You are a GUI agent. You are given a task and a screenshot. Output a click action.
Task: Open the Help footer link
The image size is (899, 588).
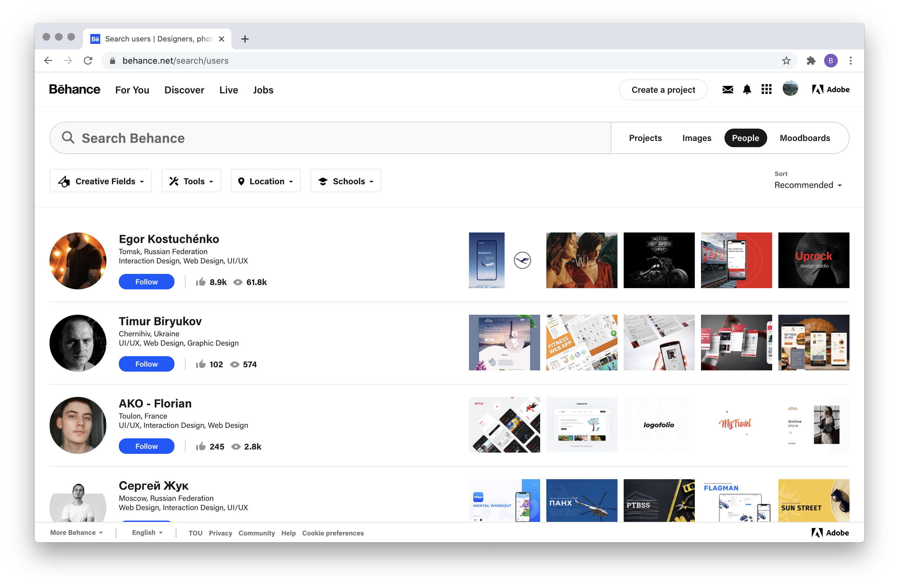[x=288, y=533]
